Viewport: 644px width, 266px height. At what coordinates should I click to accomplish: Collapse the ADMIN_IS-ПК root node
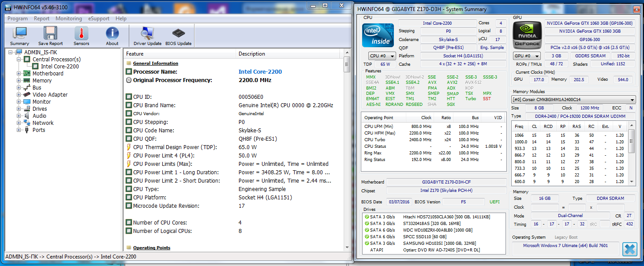11,52
